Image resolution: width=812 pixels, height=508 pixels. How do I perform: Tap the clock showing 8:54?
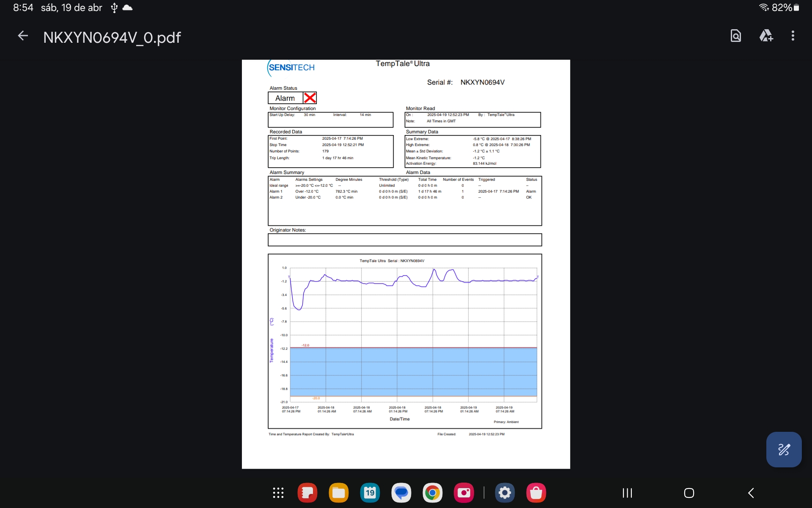click(23, 8)
